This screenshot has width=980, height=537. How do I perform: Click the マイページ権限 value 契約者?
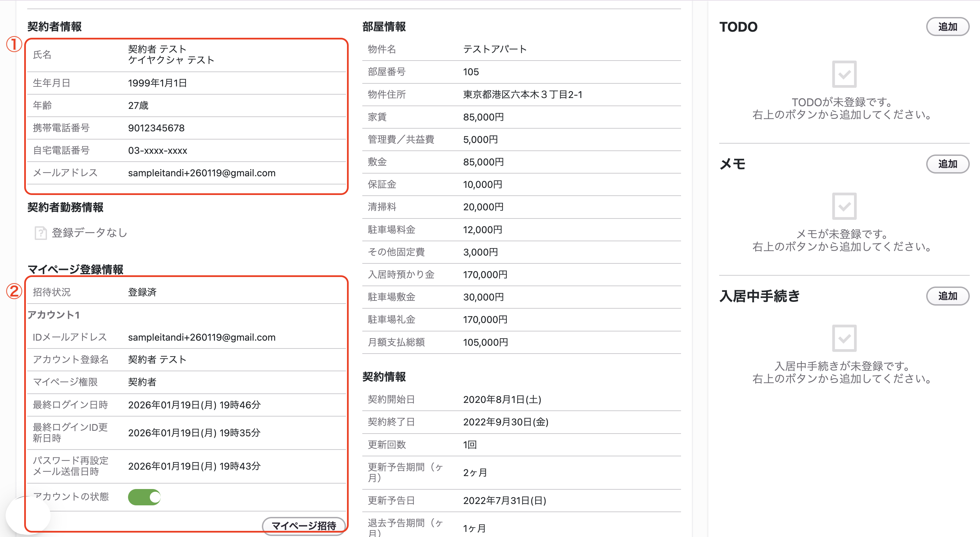[x=142, y=382]
